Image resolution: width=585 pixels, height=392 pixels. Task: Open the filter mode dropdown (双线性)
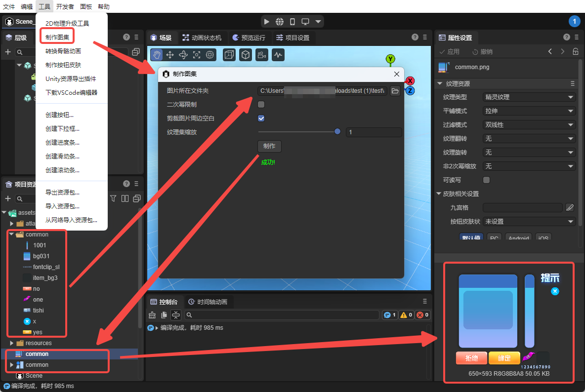click(529, 125)
